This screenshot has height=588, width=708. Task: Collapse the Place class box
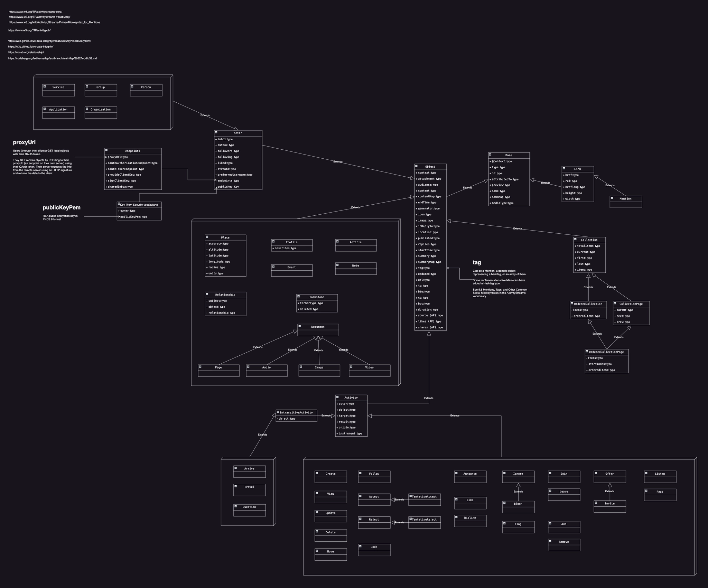coord(207,237)
